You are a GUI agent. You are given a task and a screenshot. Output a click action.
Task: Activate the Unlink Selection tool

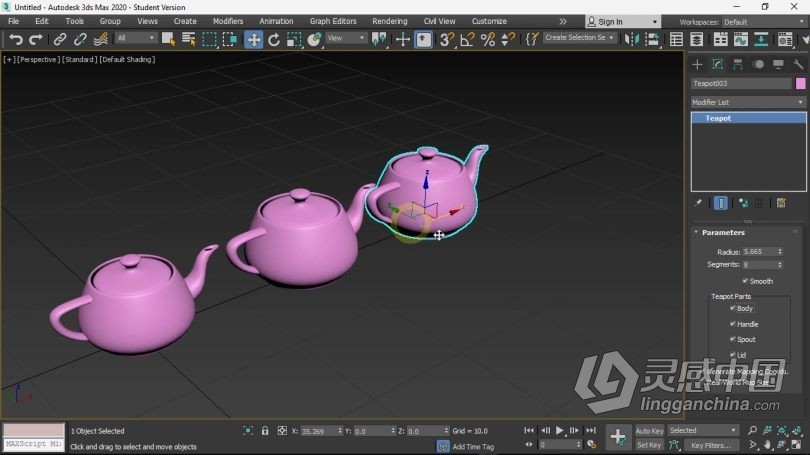pyautogui.click(x=80, y=39)
